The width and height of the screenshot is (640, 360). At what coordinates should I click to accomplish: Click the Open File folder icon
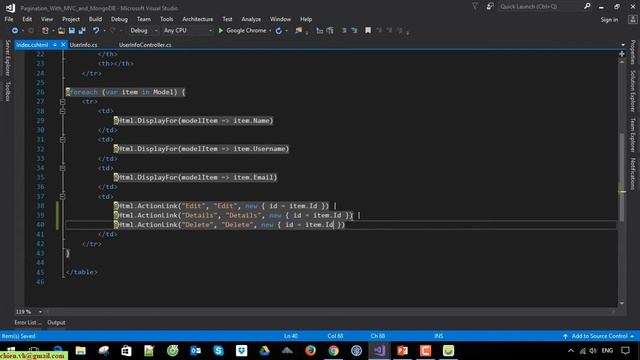pos(61,31)
